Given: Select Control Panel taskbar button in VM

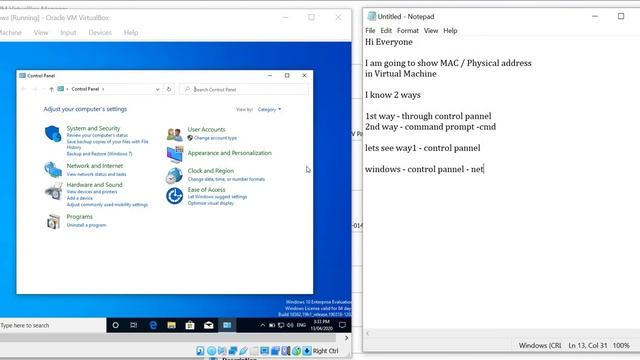Looking at the screenshot, I should pos(227,325).
